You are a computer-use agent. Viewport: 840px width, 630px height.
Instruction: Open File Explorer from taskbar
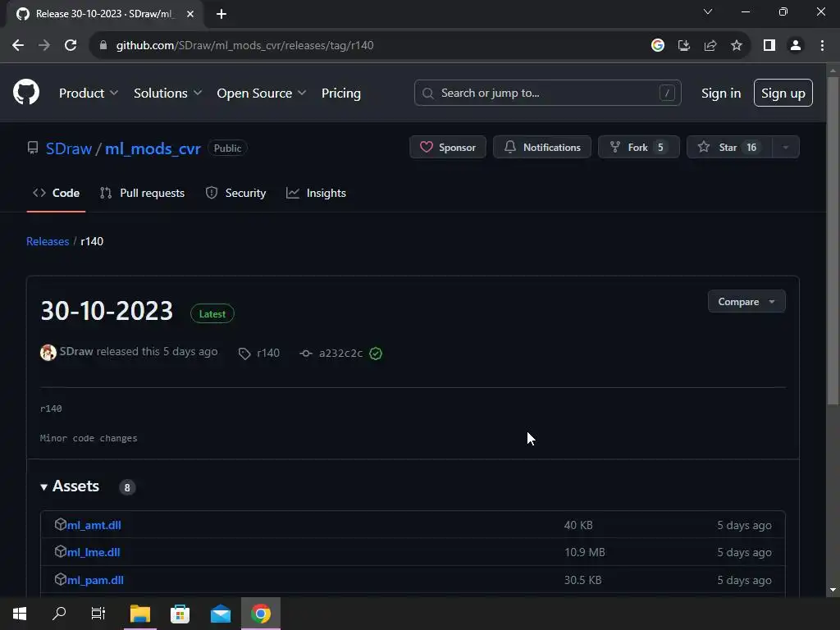(140, 614)
